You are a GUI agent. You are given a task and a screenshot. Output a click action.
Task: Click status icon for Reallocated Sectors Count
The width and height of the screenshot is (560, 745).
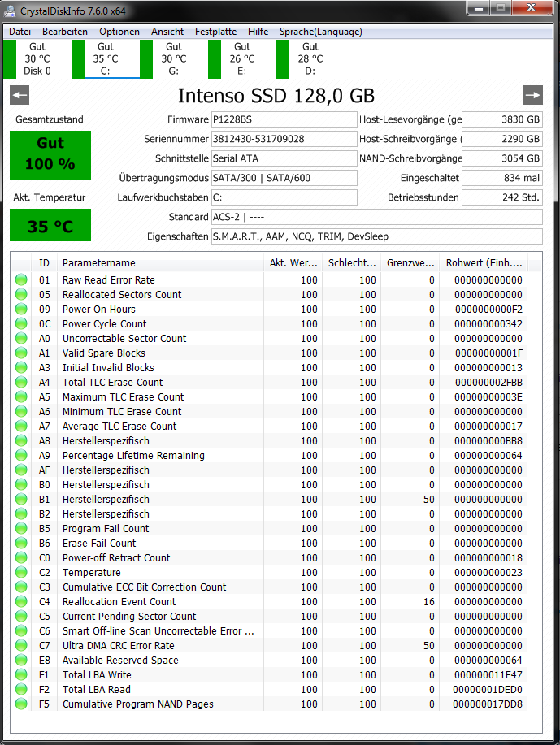coord(21,295)
